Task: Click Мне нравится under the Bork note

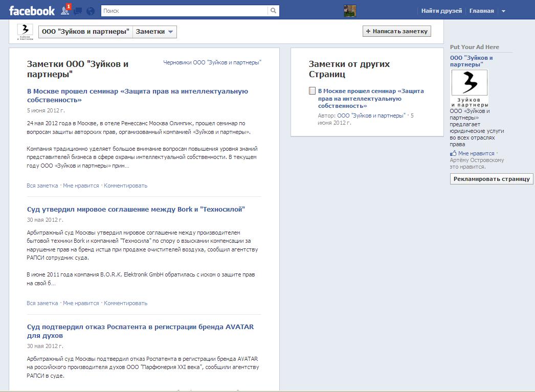Action: coord(81,304)
